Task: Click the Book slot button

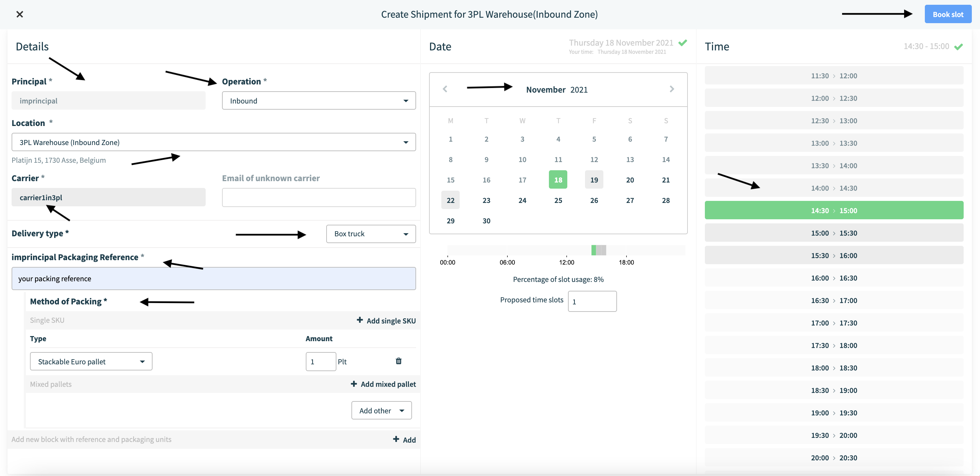Action: pos(948,14)
